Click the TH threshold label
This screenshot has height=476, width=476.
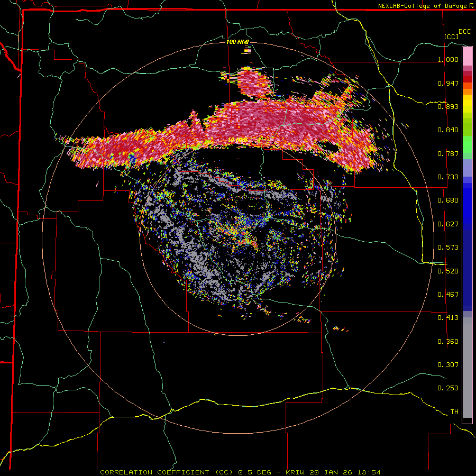click(454, 412)
